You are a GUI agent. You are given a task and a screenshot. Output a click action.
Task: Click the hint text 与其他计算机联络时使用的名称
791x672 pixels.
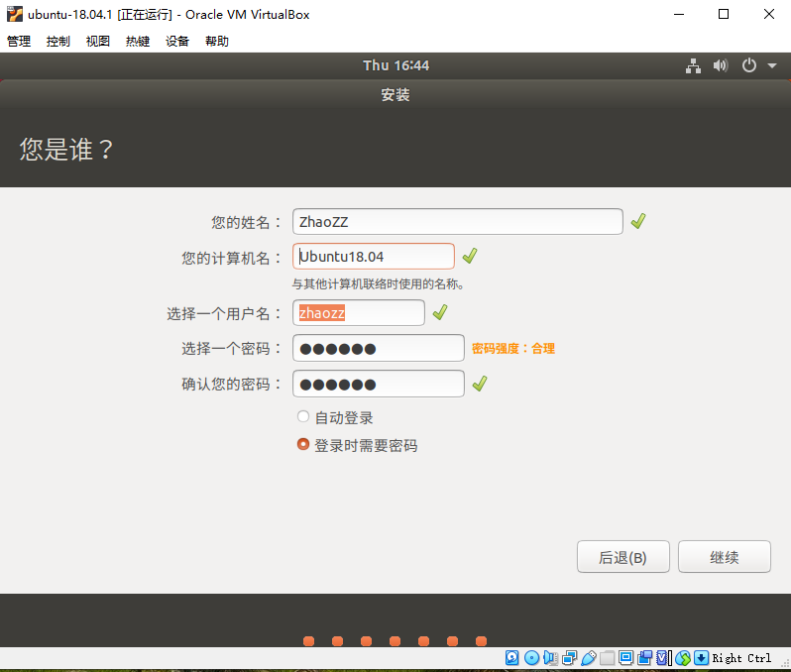(x=378, y=284)
